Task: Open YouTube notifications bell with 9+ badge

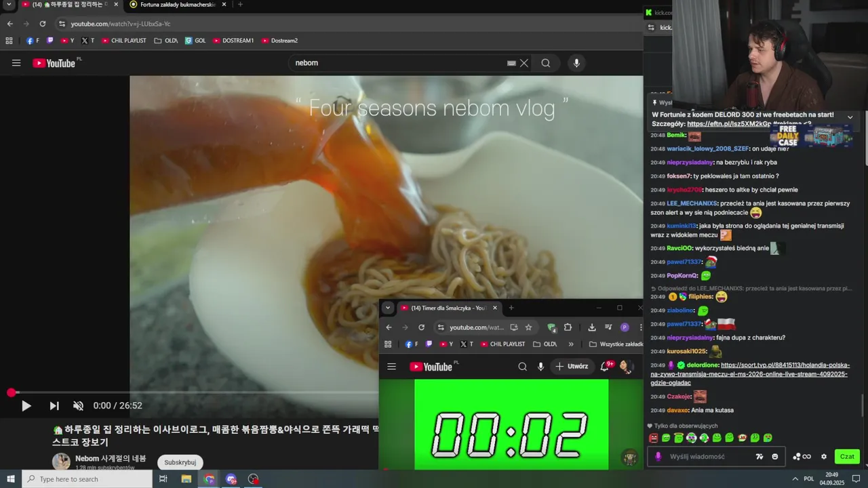Action: 605,367
